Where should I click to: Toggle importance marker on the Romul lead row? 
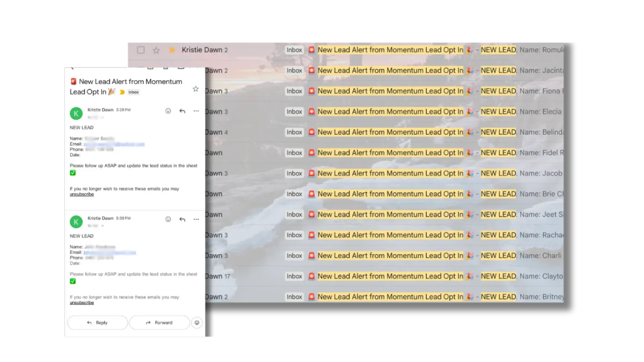[x=172, y=50]
